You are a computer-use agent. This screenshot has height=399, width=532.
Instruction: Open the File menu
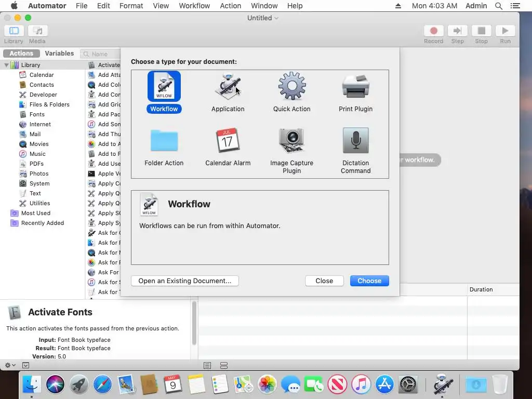pos(82,6)
